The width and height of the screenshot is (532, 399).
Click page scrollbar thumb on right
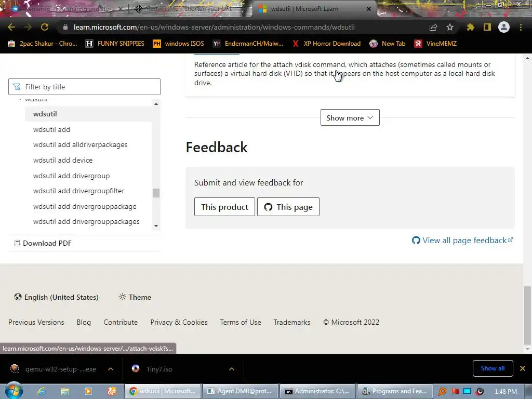pyautogui.click(x=527, y=315)
